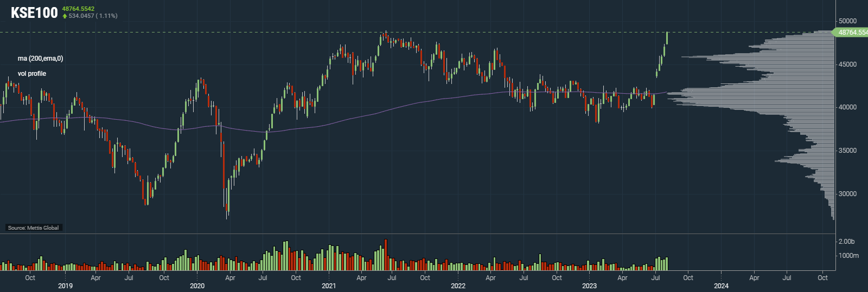Select the 2020 year marker on timeline
The width and height of the screenshot is (868, 292).
pyautogui.click(x=197, y=286)
